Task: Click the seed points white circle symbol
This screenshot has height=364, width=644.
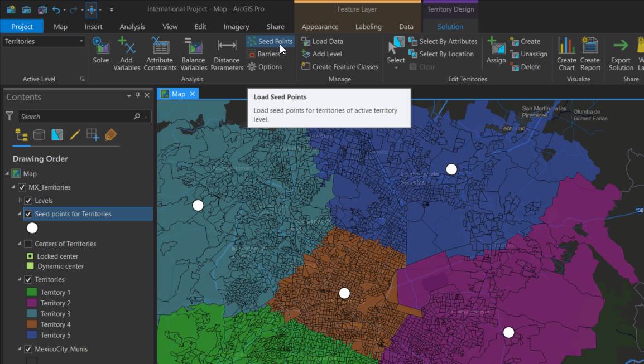Action: [x=32, y=228]
